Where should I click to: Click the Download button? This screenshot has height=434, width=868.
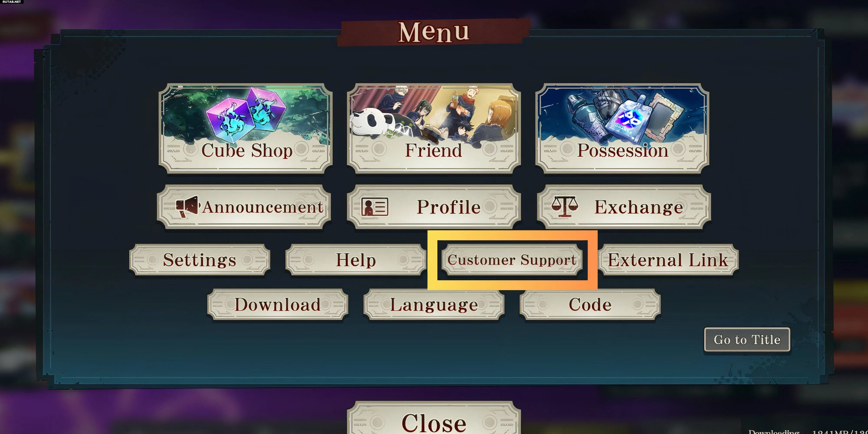pos(278,305)
